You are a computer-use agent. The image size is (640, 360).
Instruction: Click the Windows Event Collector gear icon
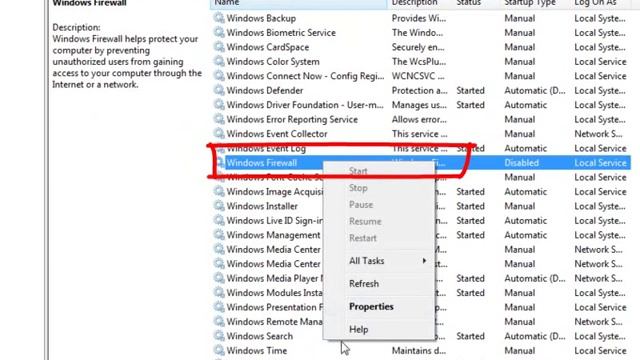(219, 133)
